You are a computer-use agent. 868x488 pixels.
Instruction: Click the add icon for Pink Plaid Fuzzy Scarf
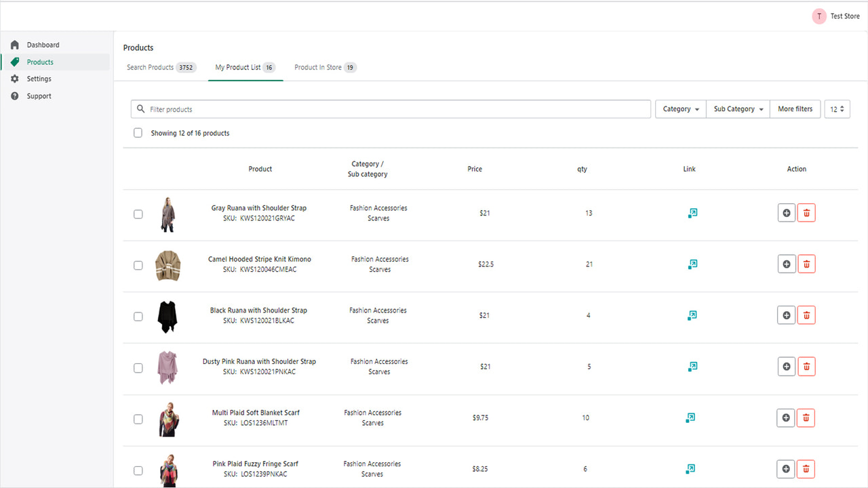tap(785, 468)
